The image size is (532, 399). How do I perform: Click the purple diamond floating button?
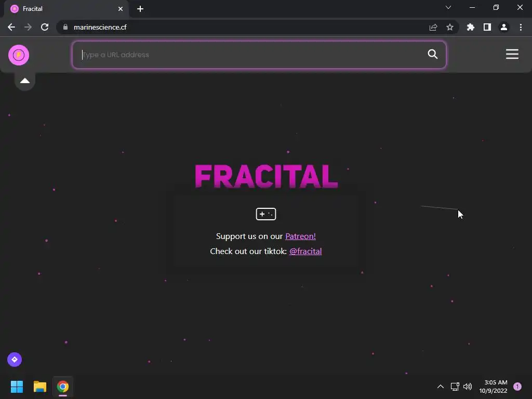[x=15, y=360]
